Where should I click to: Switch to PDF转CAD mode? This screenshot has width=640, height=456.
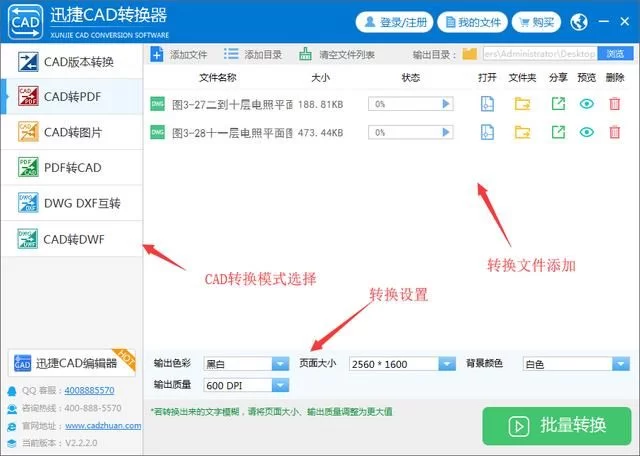pyautogui.click(x=72, y=167)
